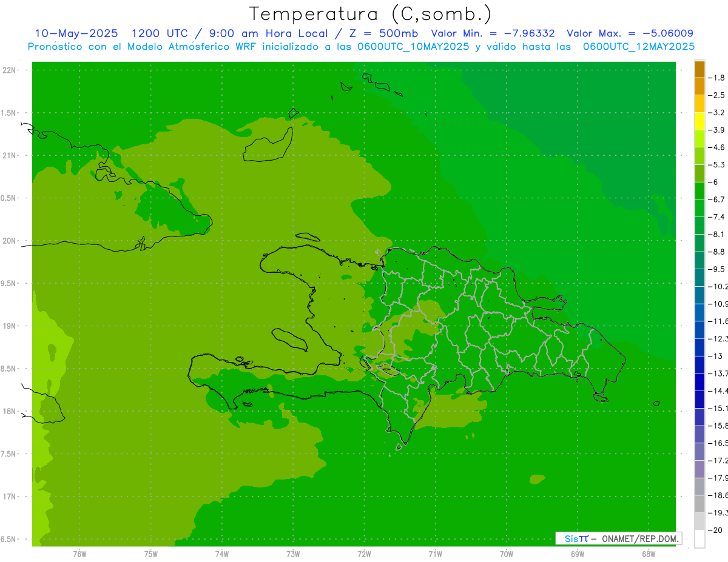This screenshot has height=562, width=728.
Task: Click 'Valor Max. = -5.06009' text
Action: pos(630,33)
